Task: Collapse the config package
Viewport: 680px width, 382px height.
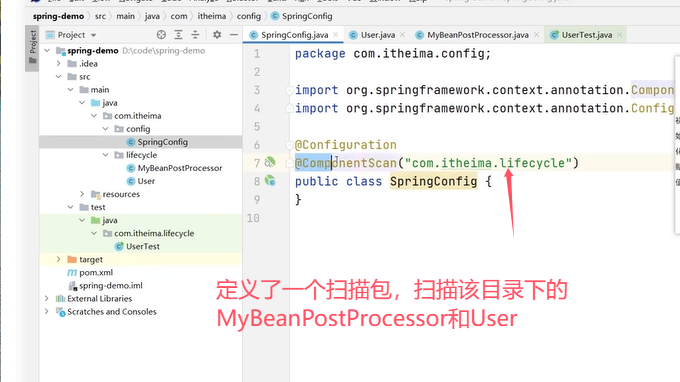Action: [x=105, y=128]
